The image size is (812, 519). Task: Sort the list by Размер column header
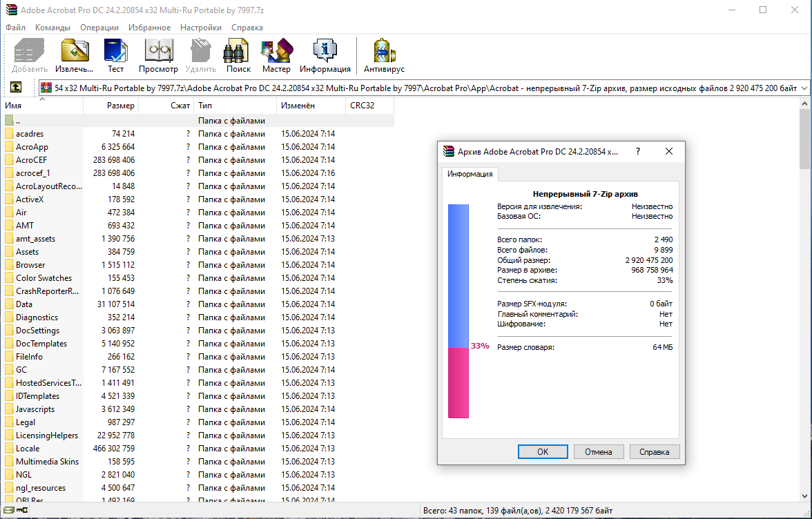click(x=110, y=106)
